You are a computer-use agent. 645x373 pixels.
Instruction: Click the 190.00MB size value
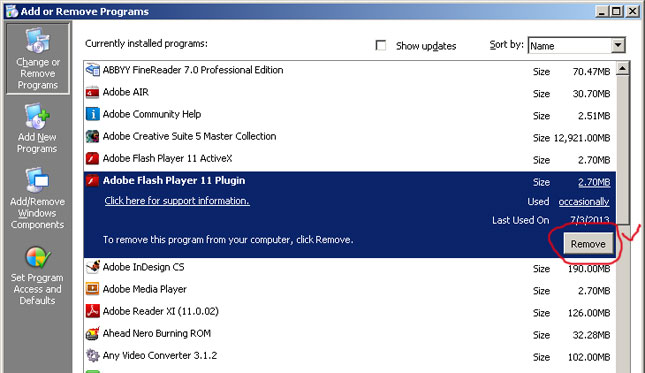589,269
